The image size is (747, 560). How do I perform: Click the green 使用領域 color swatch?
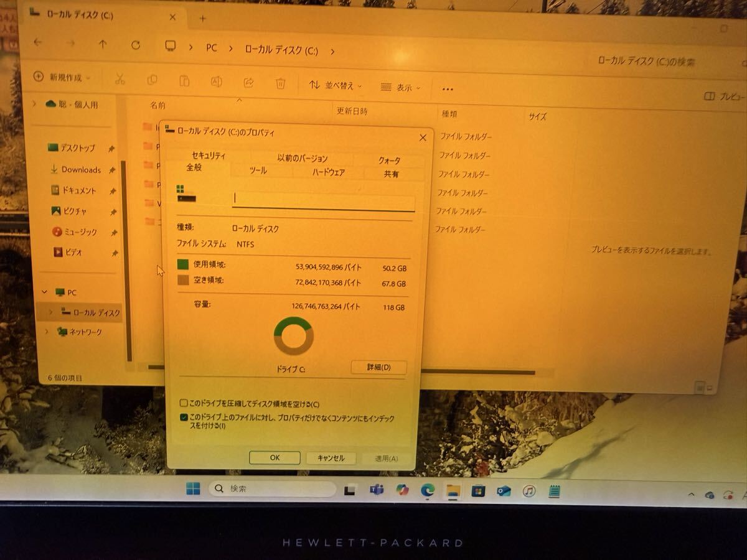tap(182, 264)
